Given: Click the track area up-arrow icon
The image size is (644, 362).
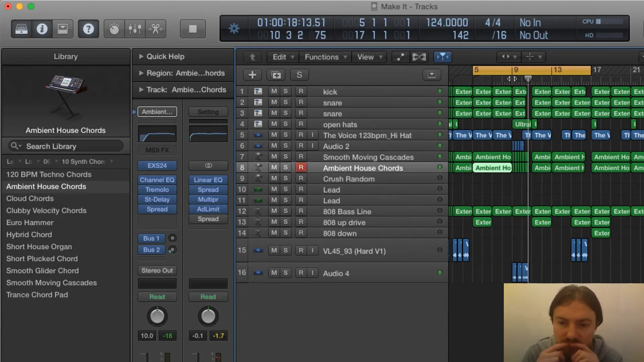Looking at the screenshot, I should 253,57.
